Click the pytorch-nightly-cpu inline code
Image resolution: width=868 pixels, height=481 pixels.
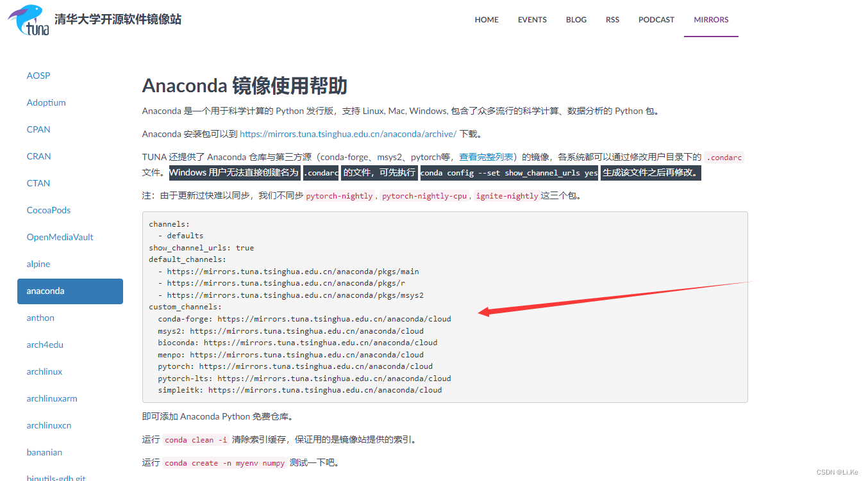click(x=424, y=196)
